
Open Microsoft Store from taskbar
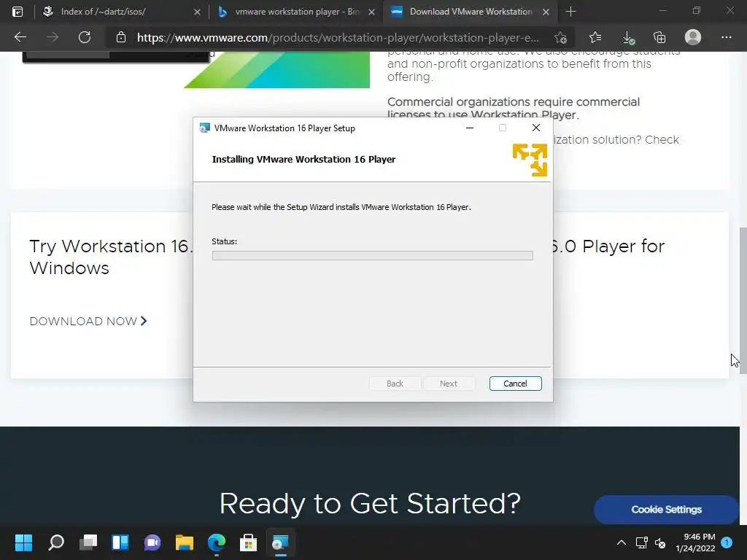(x=248, y=542)
